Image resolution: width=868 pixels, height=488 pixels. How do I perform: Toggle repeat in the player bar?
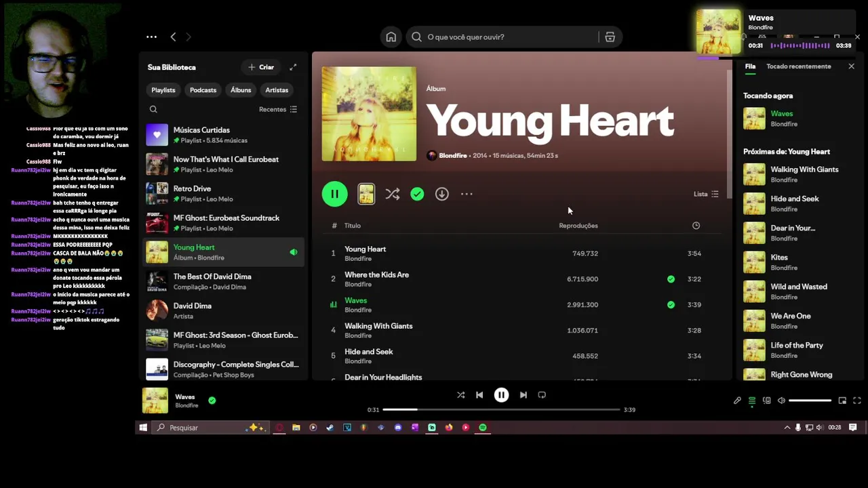(x=542, y=394)
